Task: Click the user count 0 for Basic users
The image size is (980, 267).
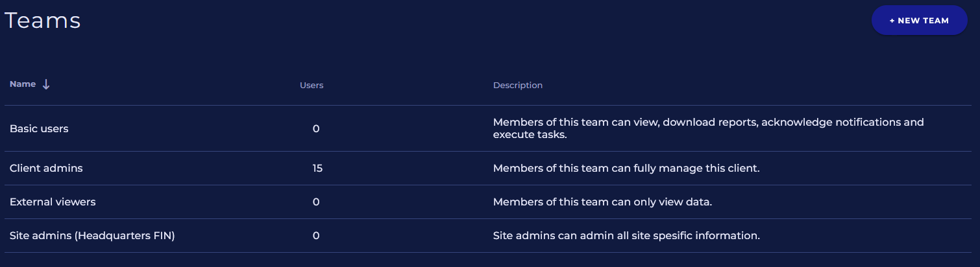Action: (316, 128)
